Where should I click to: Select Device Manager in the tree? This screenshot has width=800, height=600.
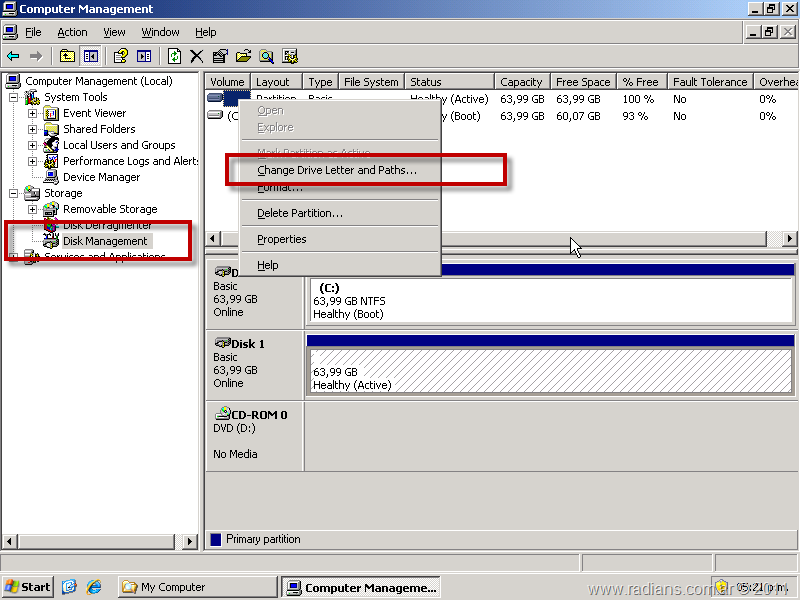tap(101, 177)
